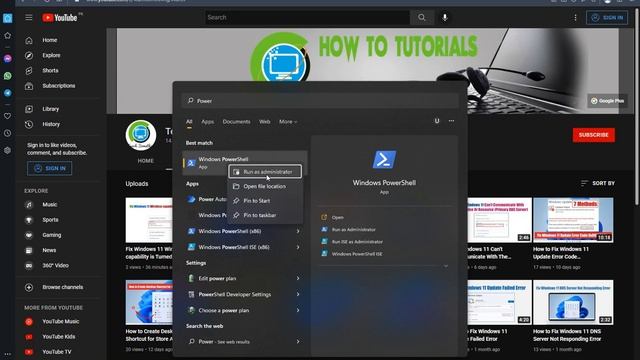This screenshot has height=360, width=640.
Task: Open the YouTube hamburger guide menu
Action: (x=29, y=18)
